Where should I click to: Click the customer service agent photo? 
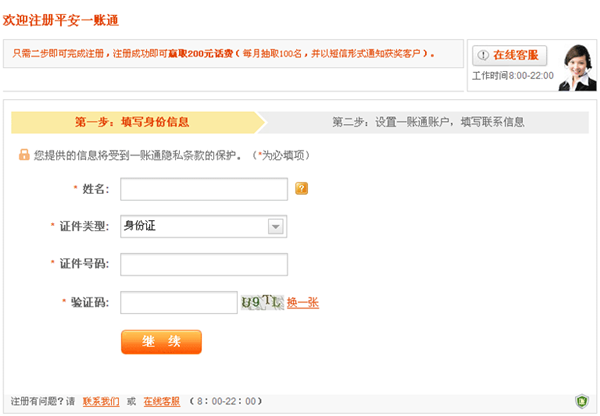coord(578,67)
